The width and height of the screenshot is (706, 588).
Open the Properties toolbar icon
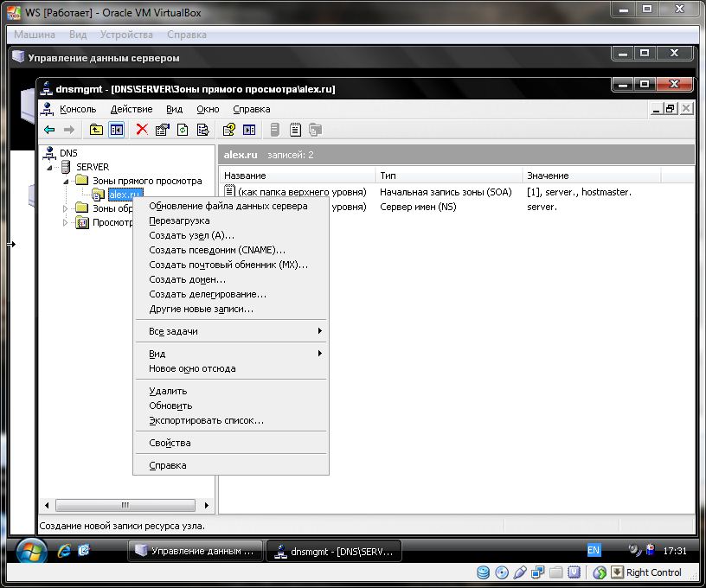coord(162,130)
